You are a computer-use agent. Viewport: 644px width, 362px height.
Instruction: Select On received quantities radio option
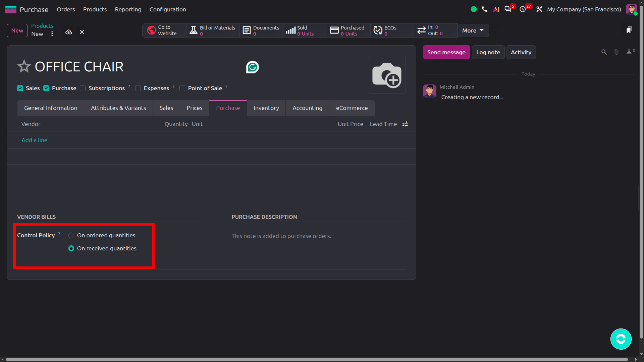point(71,248)
